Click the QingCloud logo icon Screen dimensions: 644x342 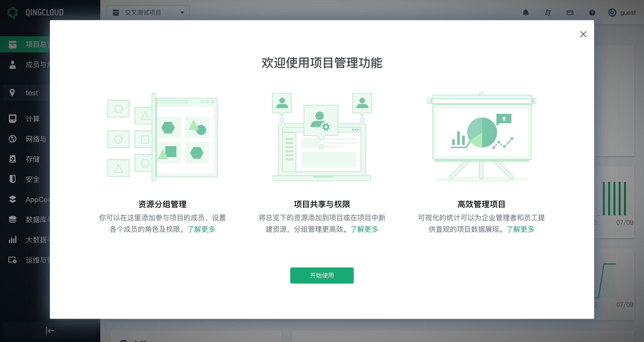[13, 13]
